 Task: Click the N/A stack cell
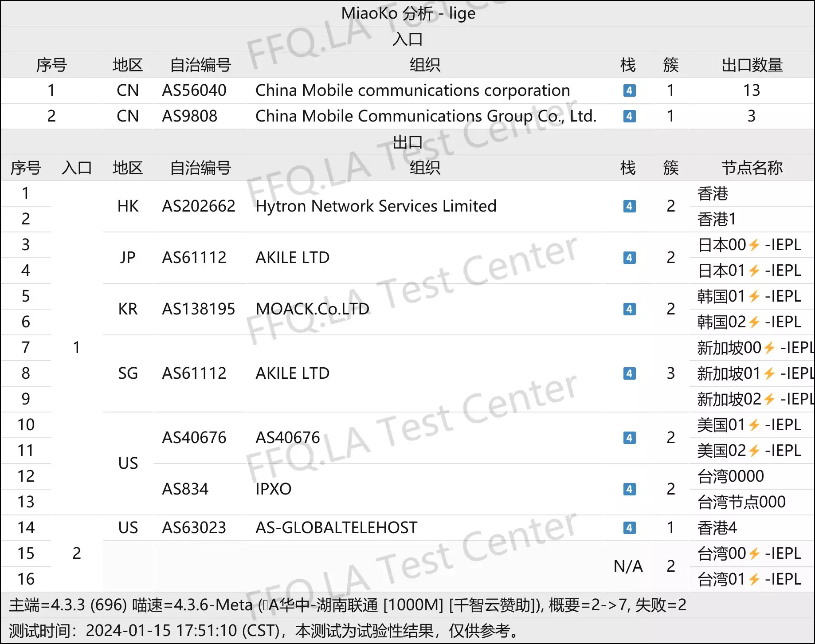(628, 566)
